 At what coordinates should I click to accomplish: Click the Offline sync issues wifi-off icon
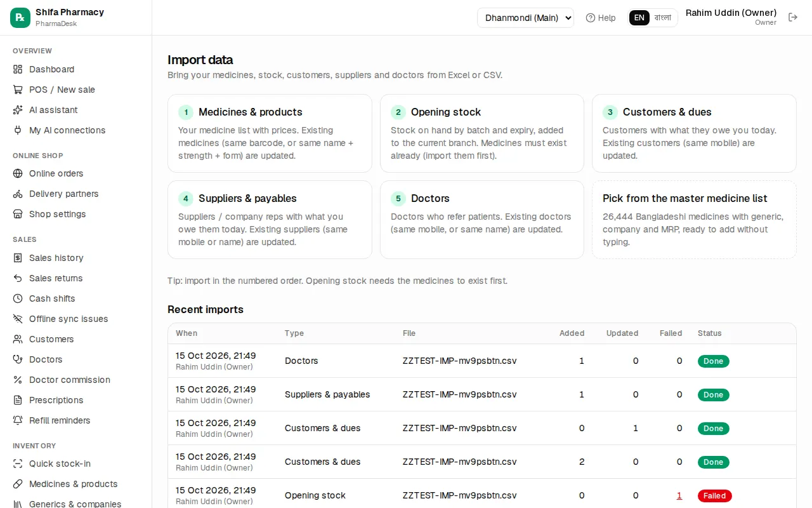pos(18,319)
